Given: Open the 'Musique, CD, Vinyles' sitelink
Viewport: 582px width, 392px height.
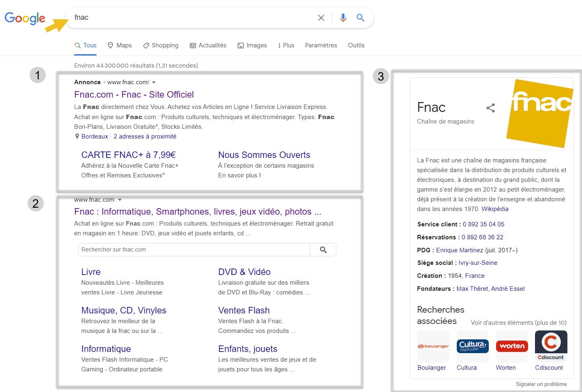Looking at the screenshot, I should pyautogui.click(x=124, y=310).
